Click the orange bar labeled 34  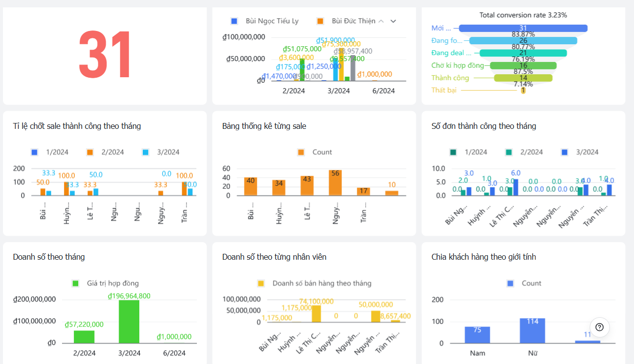(x=279, y=187)
